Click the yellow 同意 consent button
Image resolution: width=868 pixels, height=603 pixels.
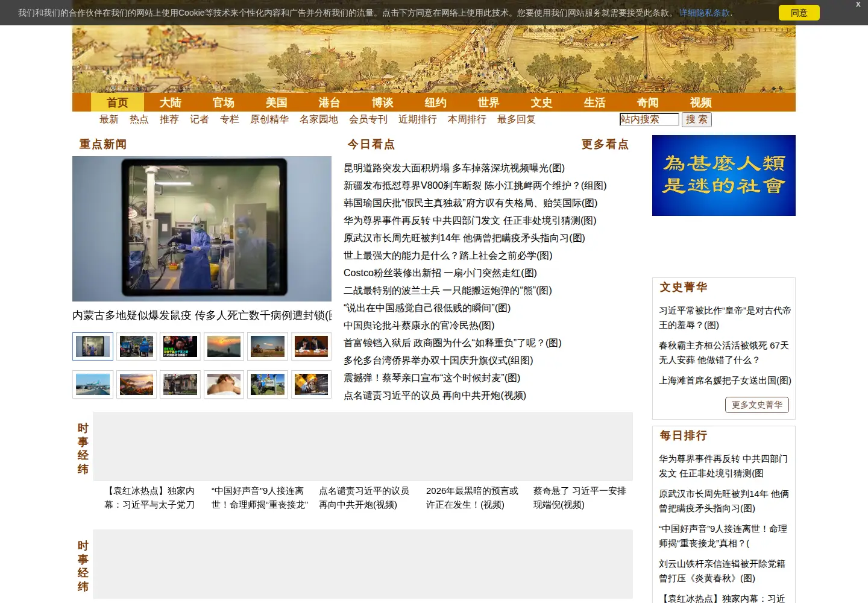click(x=799, y=13)
